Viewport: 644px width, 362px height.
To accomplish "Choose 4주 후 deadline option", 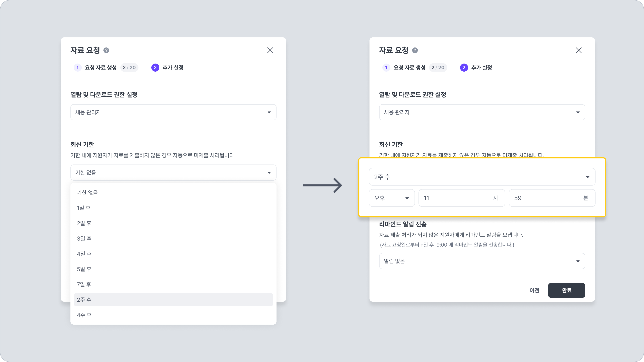I will [x=84, y=315].
